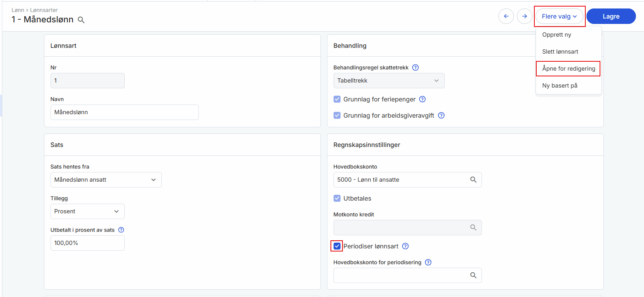Open the Behandlingsregel skattetrekk dropdown

click(x=388, y=81)
